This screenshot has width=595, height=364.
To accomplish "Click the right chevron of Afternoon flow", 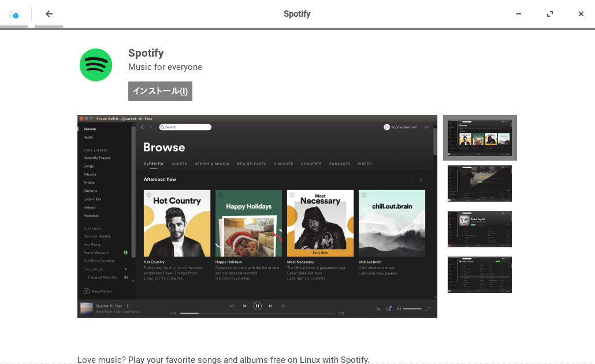I will click(421, 181).
